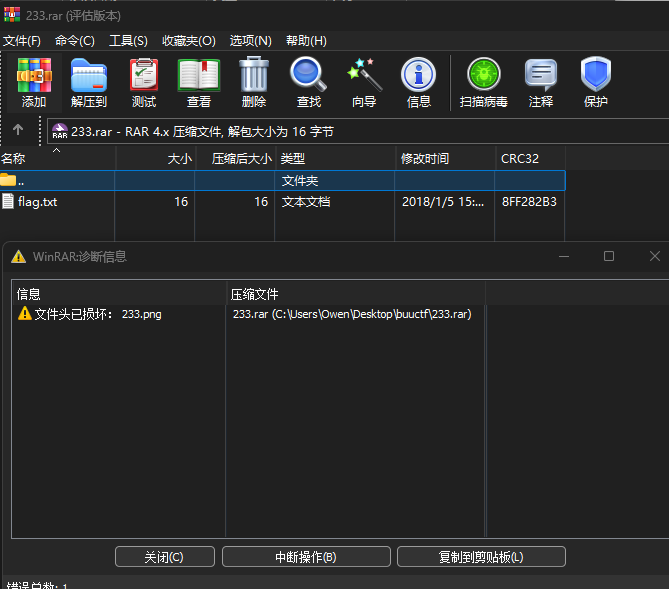Click the RAR archive icon in address bar
This screenshot has height=589, width=669.
[60, 131]
